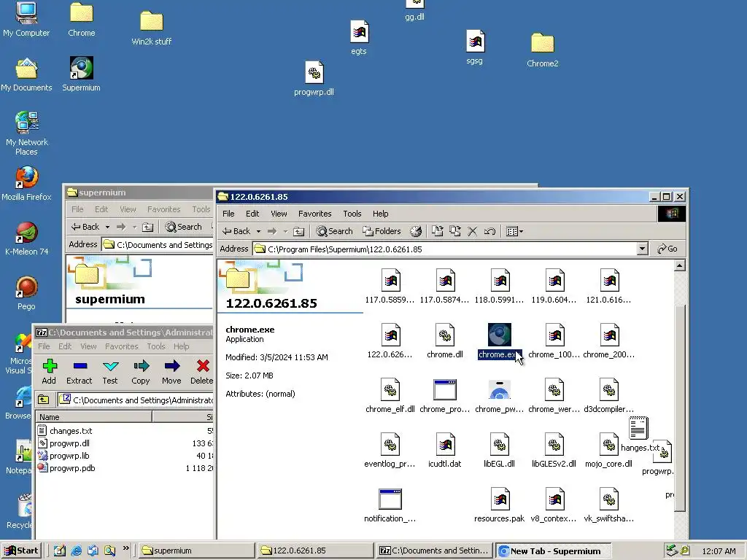The height and width of the screenshot is (560, 747).
Task: Select the 121.0.616… file
Action: point(608,286)
